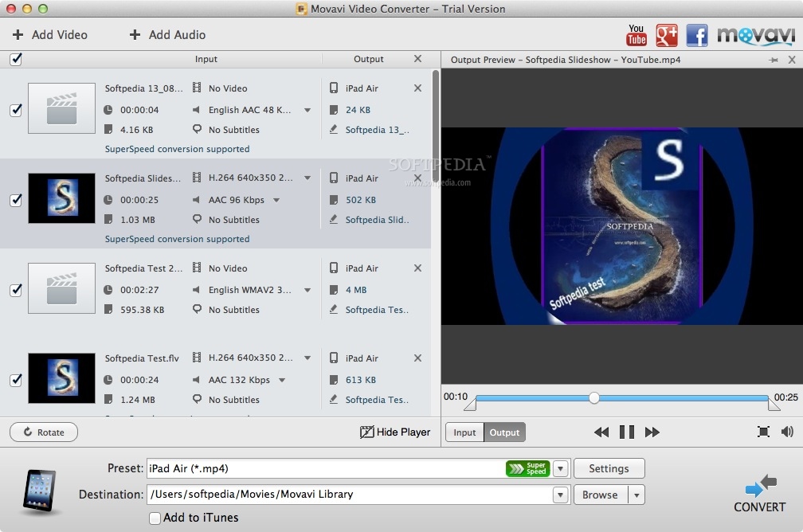Remove Softpedia Test.flv from list
This screenshot has height=532, width=803.
[x=418, y=358]
